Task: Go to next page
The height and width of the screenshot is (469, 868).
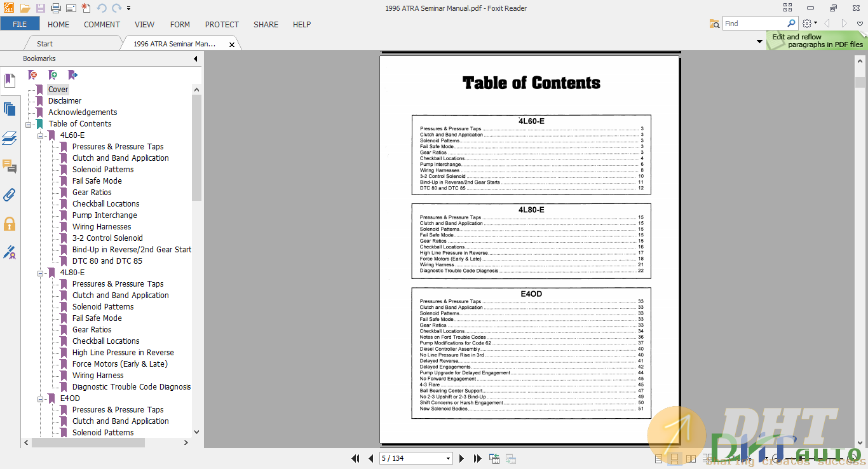Action: click(x=462, y=458)
